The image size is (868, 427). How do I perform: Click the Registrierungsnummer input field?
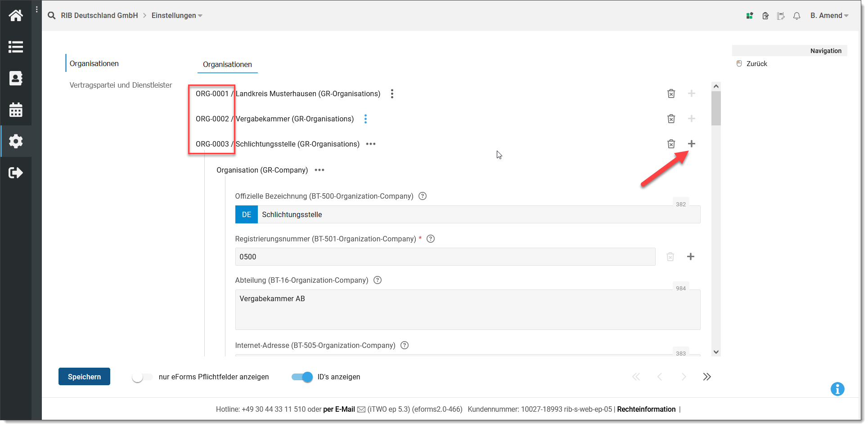pyautogui.click(x=445, y=257)
